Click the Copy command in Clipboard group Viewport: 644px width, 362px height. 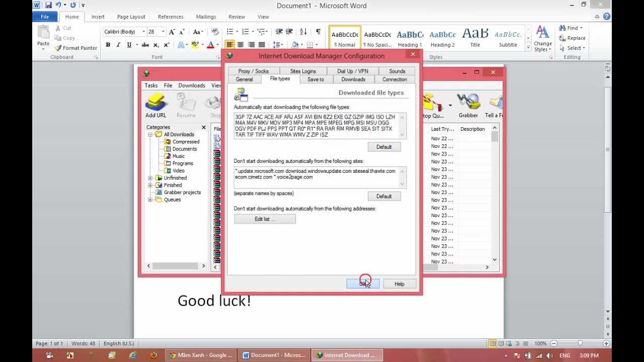pos(65,38)
